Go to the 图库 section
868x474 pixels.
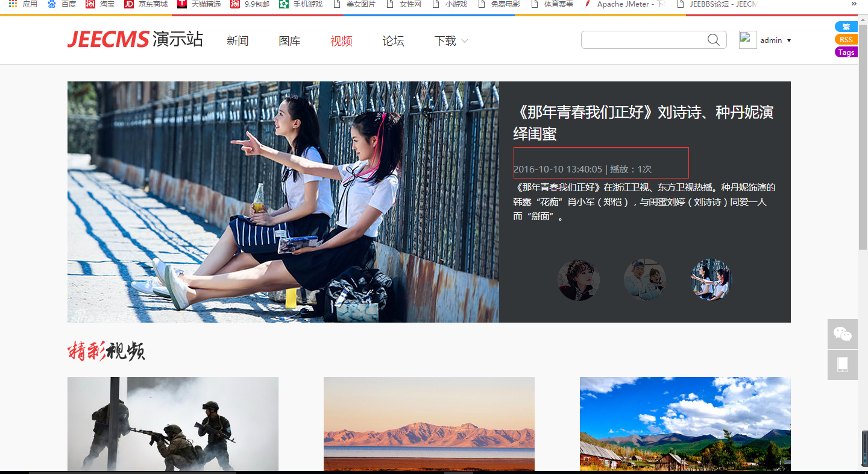[x=289, y=41]
